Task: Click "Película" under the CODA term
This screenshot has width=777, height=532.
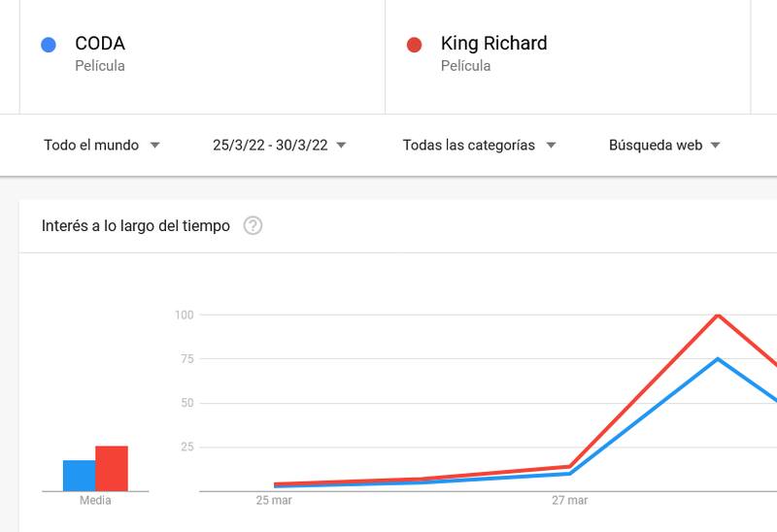Action: (100, 66)
